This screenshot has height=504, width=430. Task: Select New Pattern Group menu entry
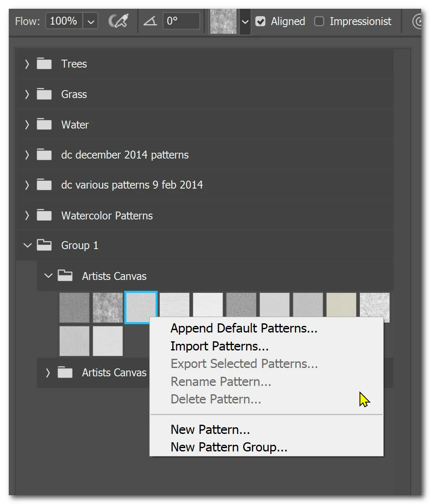point(229,447)
